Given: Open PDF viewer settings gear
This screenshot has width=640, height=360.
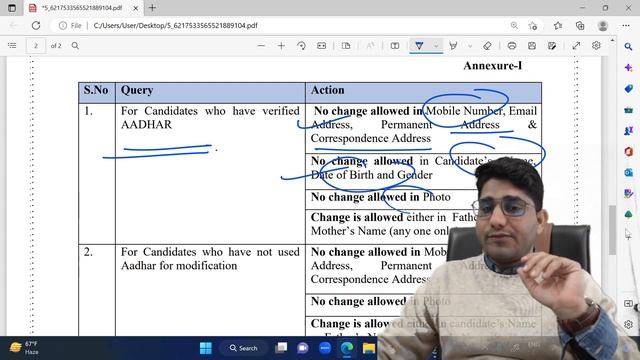Looking at the screenshot, I should [596, 45].
